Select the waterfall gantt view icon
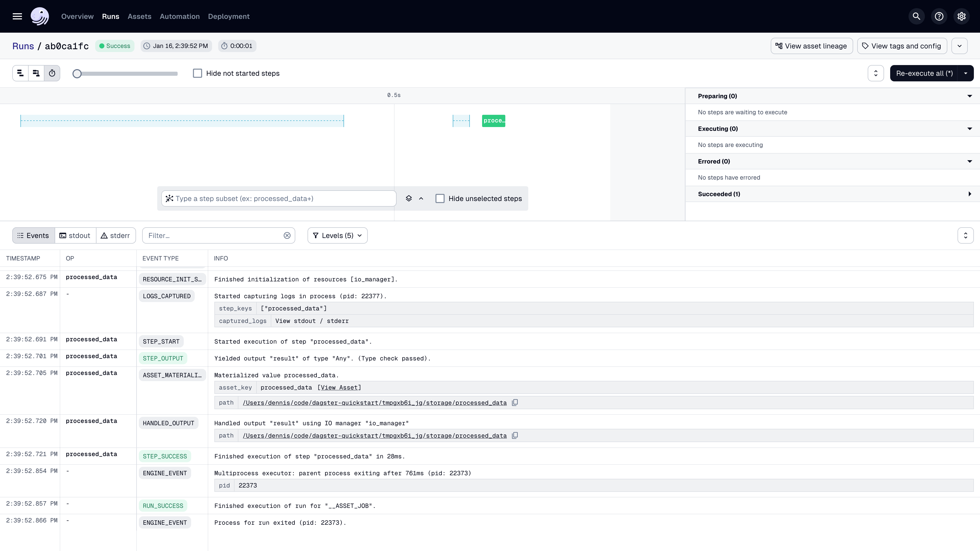980x551 pixels. coord(36,73)
